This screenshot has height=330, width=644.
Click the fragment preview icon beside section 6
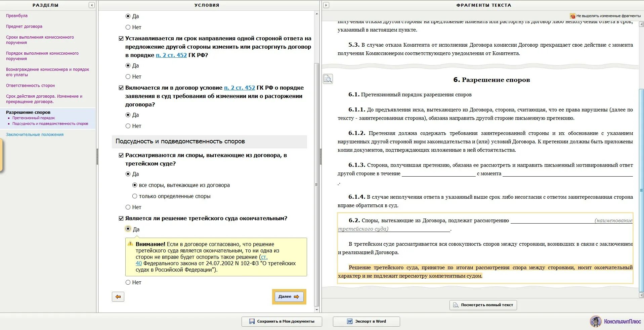point(328,79)
